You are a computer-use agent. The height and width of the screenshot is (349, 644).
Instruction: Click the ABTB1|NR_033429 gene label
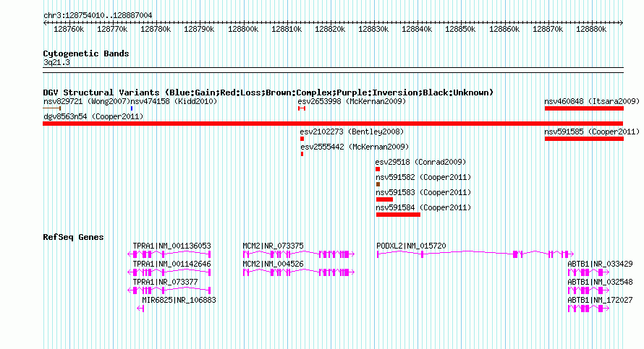click(600, 264)
